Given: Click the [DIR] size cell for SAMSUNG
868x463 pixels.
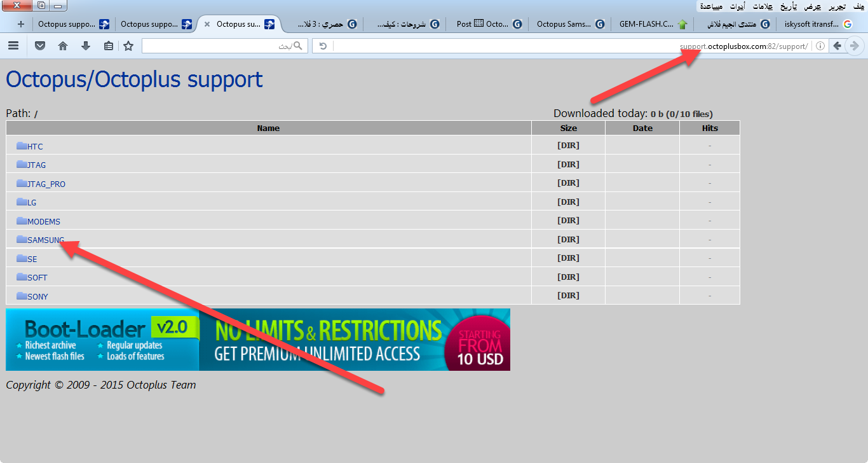Looking at the screenshot, I should pyautogui.click(x=569, y=240).
